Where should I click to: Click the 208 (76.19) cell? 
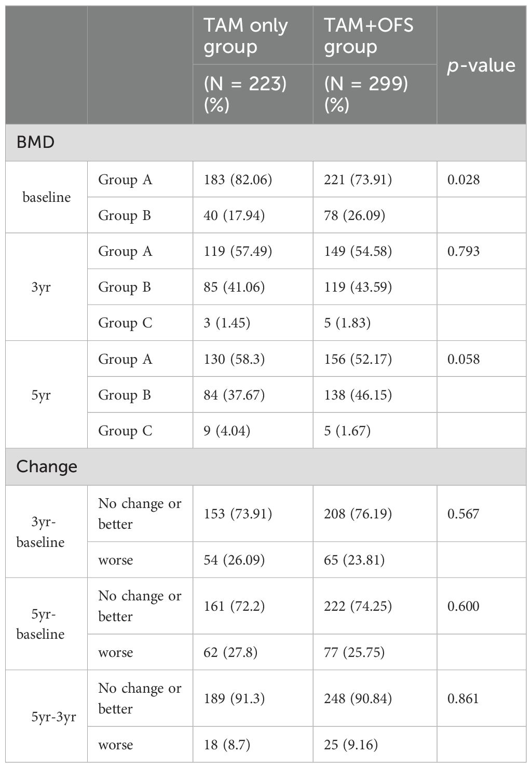pos(358,514)
